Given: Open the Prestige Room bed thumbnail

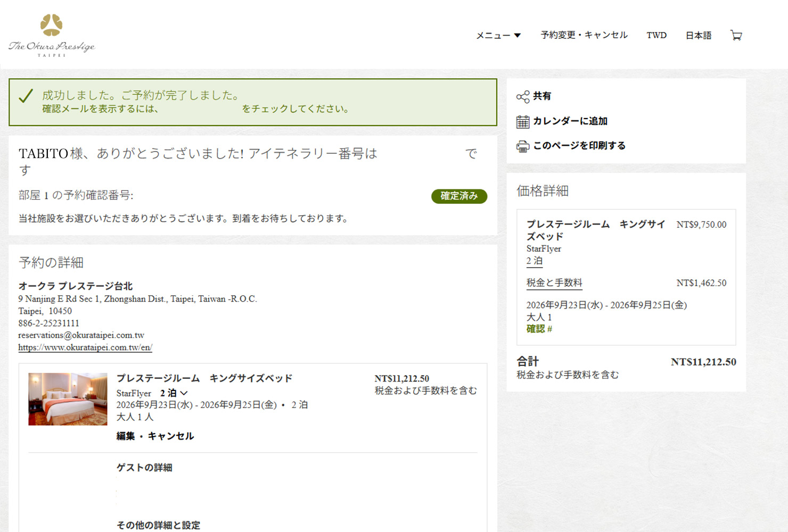Looking at the screenshot, I should point(68,399).
